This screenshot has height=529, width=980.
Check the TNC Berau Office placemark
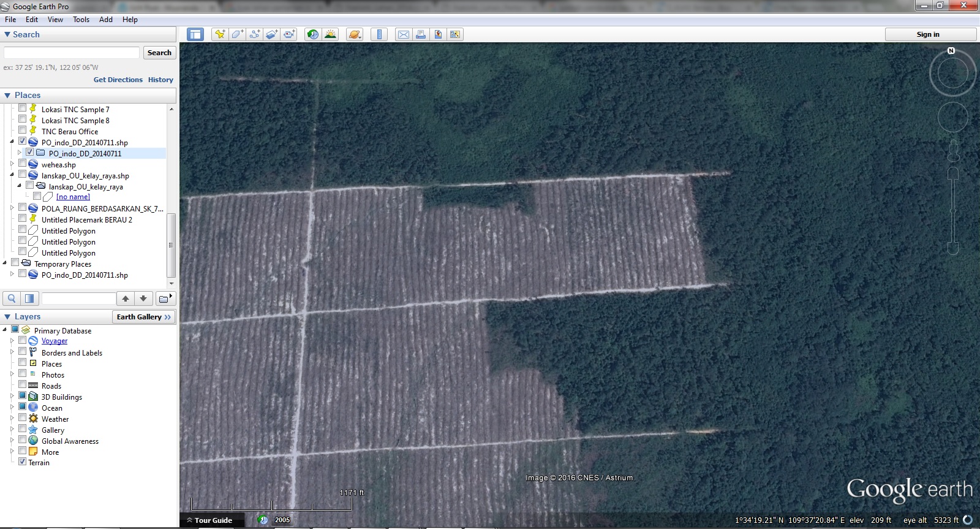[23, 131]
